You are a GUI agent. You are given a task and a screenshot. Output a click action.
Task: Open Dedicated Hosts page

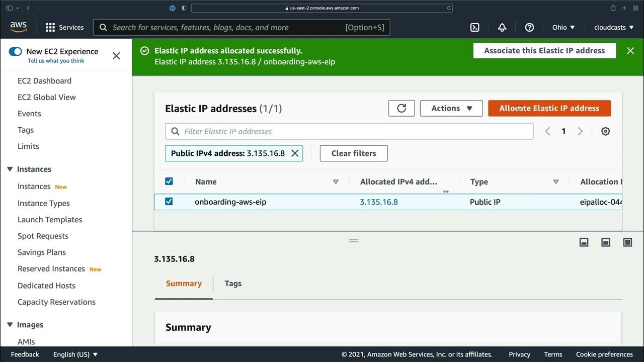(x=46, y=286)
